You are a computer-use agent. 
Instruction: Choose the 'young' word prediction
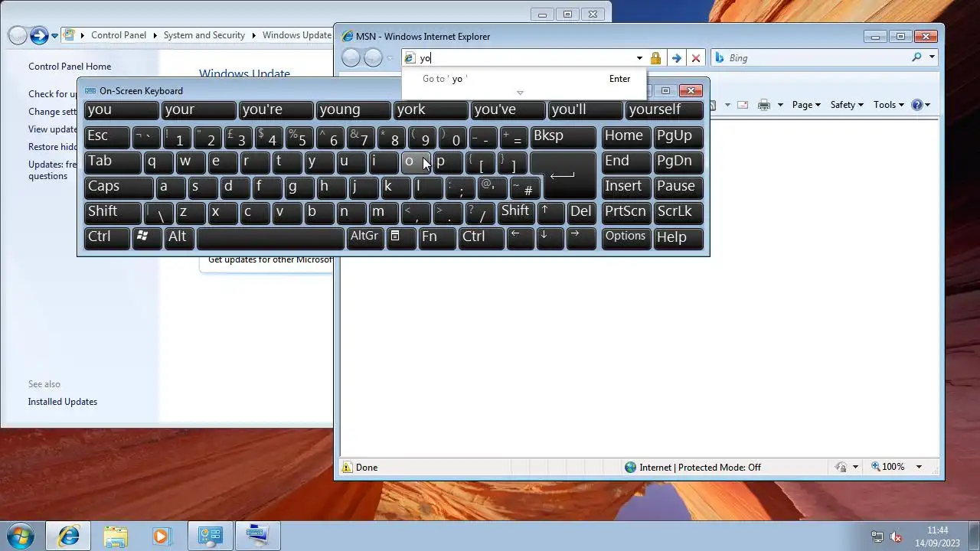(x=353, y=110)
